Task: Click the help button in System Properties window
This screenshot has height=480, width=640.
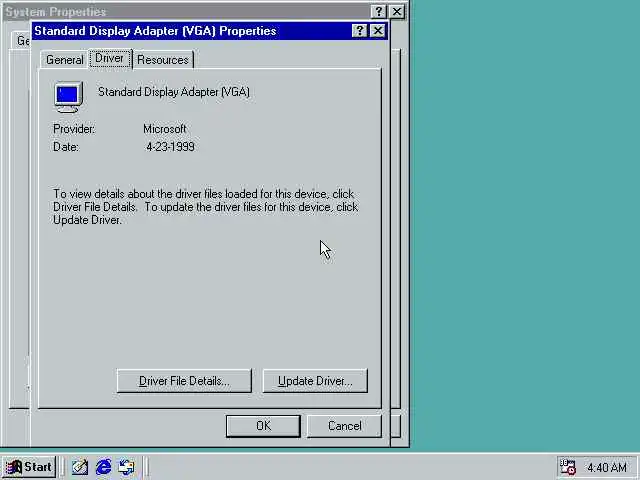Action: tap(378, 11)
